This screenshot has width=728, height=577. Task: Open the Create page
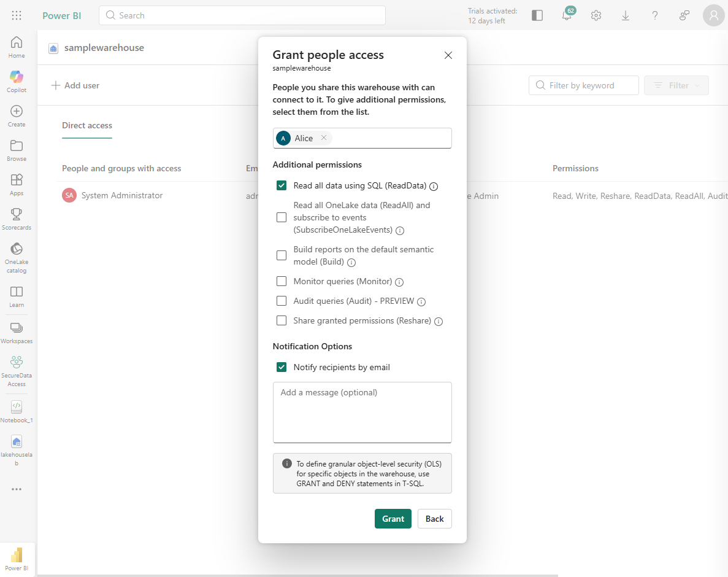[16, 116]
